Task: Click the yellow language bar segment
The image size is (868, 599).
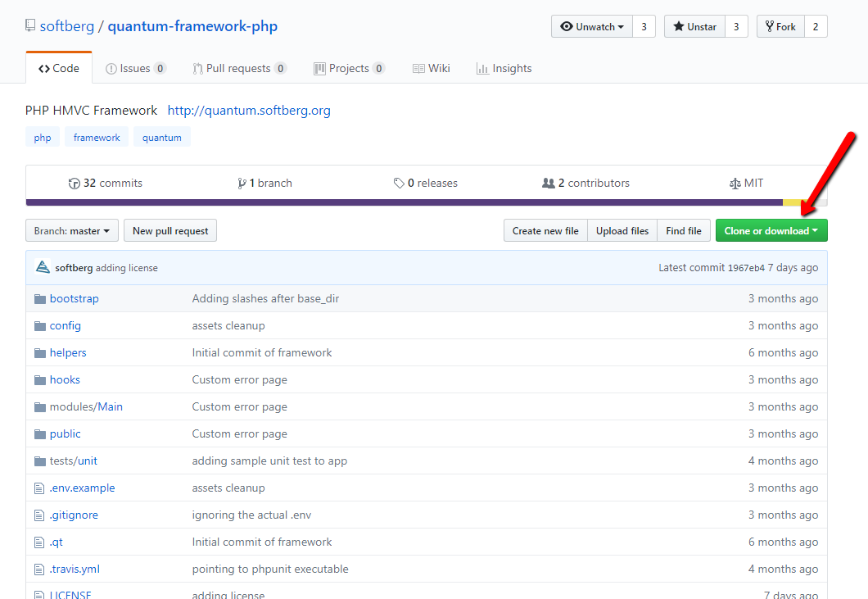Action: tap(792, 202)
